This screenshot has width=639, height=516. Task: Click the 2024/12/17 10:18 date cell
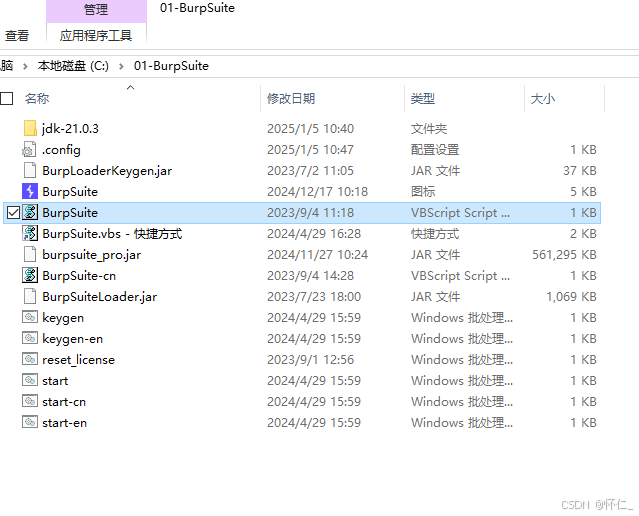(317, 192)
